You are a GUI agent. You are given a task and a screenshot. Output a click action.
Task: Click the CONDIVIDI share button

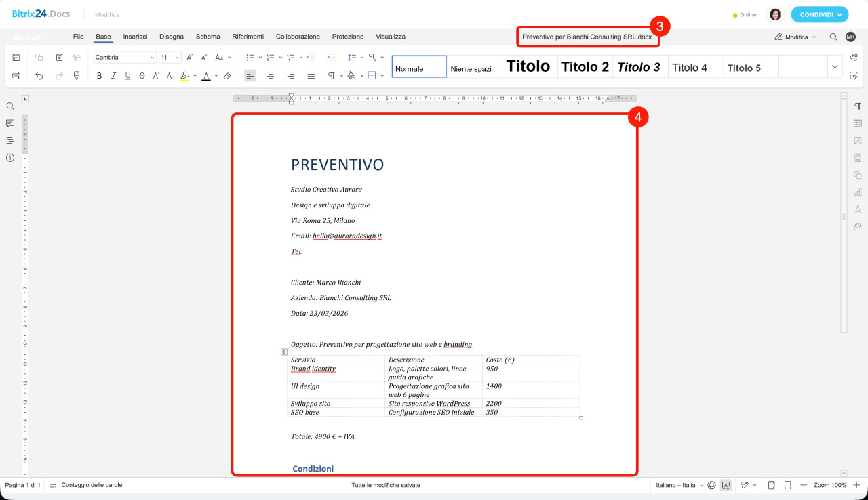(819, 14)
